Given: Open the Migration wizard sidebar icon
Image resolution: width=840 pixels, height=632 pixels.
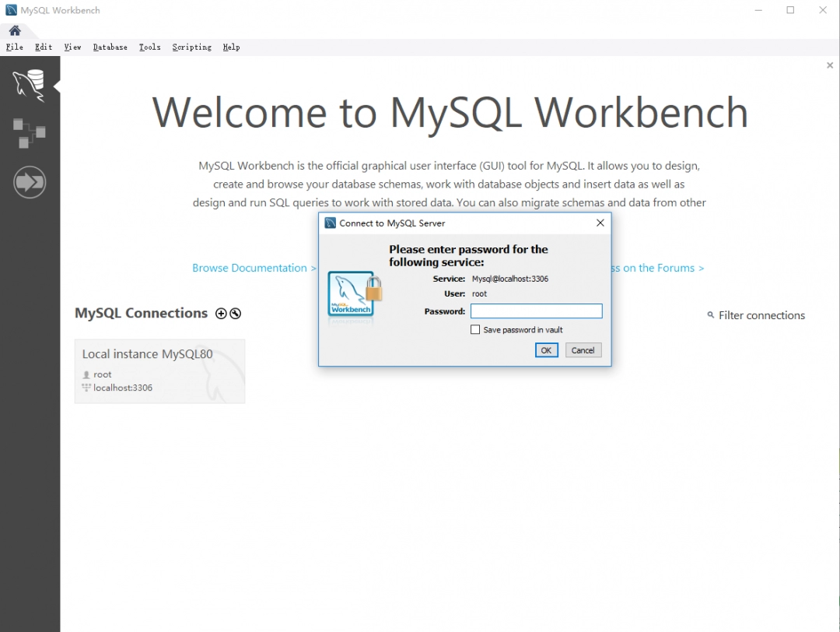Looking at the screenshot, I should 30,181.
